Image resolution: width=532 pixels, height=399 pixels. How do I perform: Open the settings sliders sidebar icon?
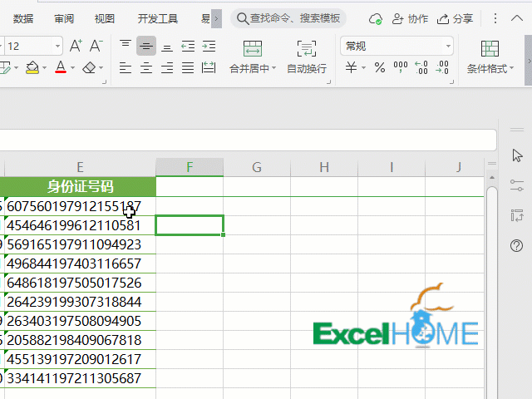(517, 185)
